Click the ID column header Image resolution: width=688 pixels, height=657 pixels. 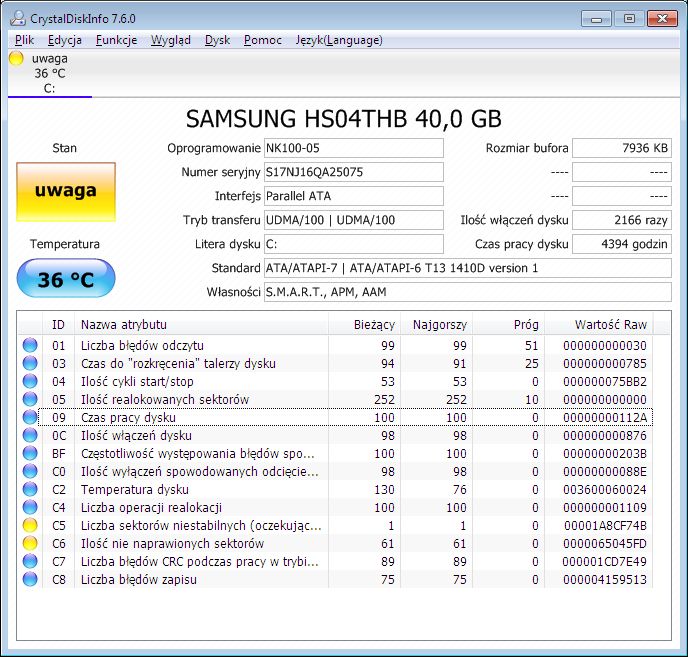[x=58, y=324]
